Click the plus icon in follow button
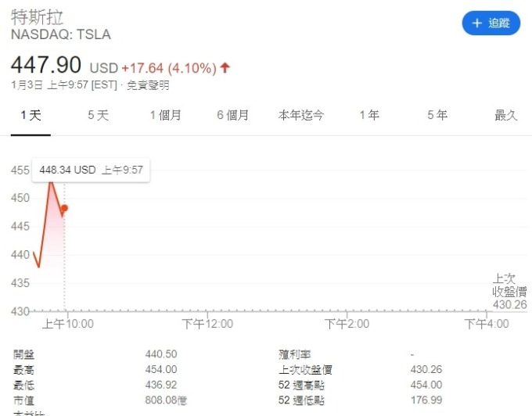Screen dimensions: 532x416 tap(477, 23)
